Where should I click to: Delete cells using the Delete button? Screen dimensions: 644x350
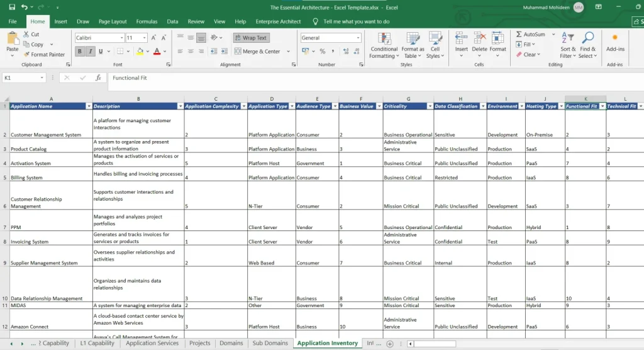click(479, 45)
